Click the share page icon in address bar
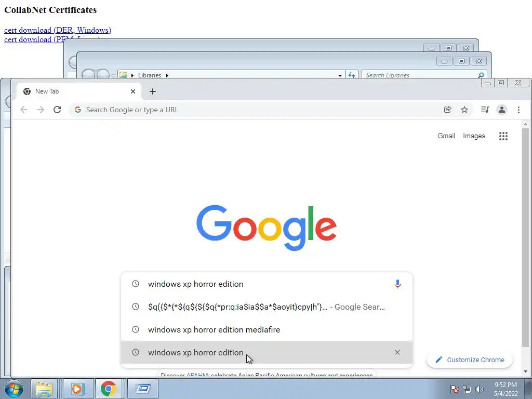Image resolution: width=532 pixels, height=399 pixels. coord(447,110)
